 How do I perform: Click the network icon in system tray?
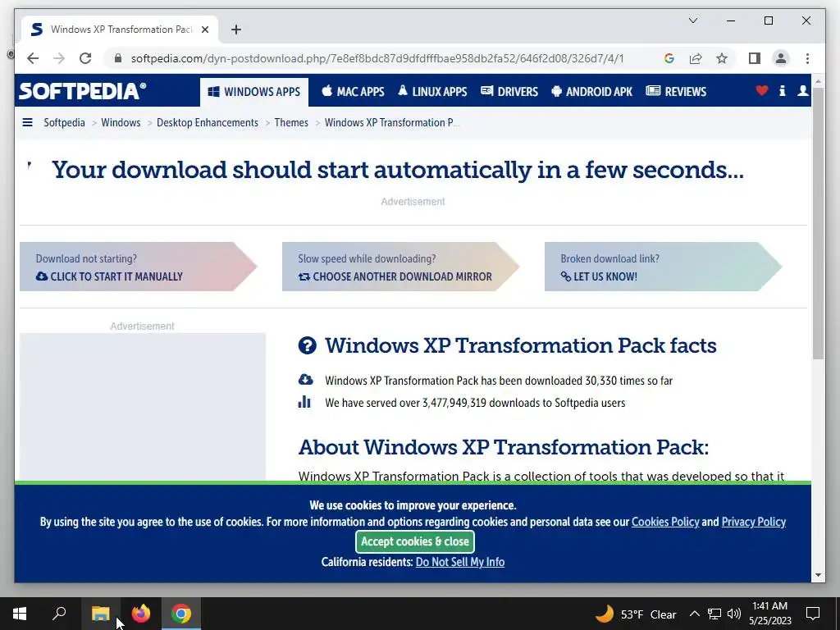pyautogui.click(x=714, y=614)
